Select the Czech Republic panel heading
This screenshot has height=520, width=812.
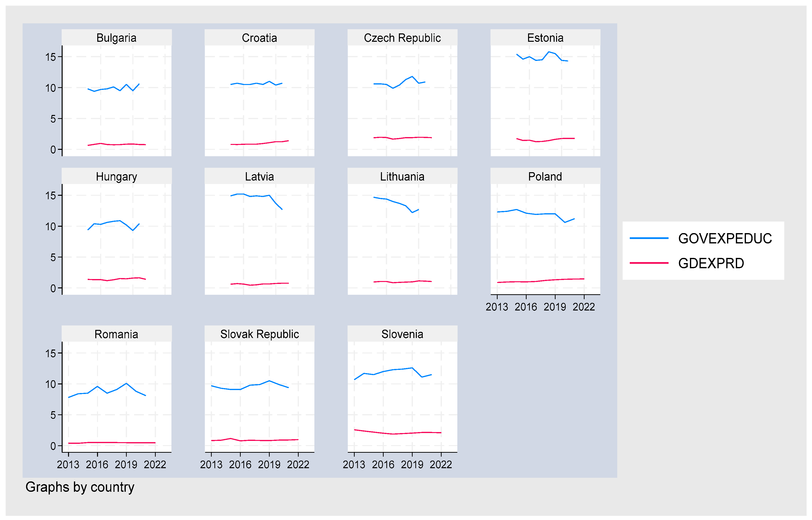402,38
